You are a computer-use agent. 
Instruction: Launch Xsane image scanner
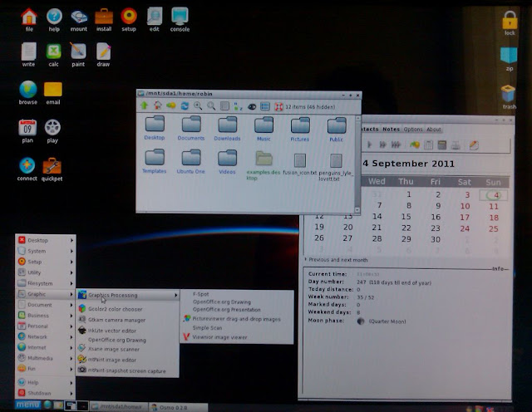127,349
